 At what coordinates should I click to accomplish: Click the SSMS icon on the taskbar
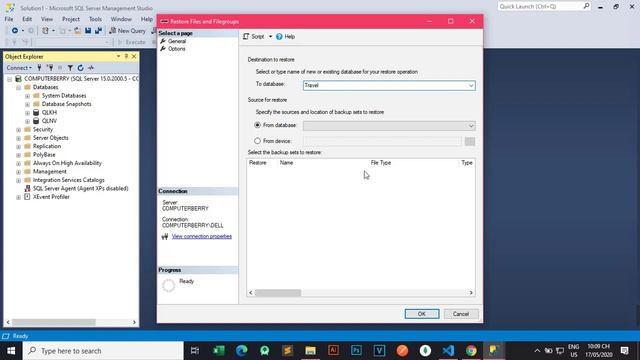point(494,351)
